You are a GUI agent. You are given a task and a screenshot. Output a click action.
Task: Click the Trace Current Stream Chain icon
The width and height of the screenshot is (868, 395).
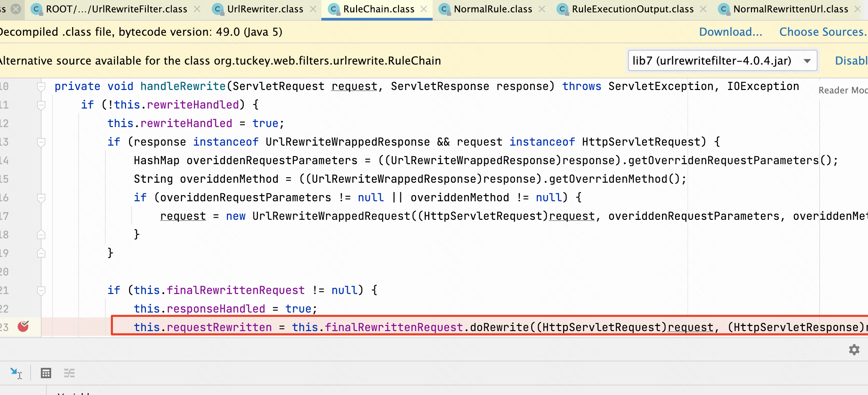click(69, 373)
